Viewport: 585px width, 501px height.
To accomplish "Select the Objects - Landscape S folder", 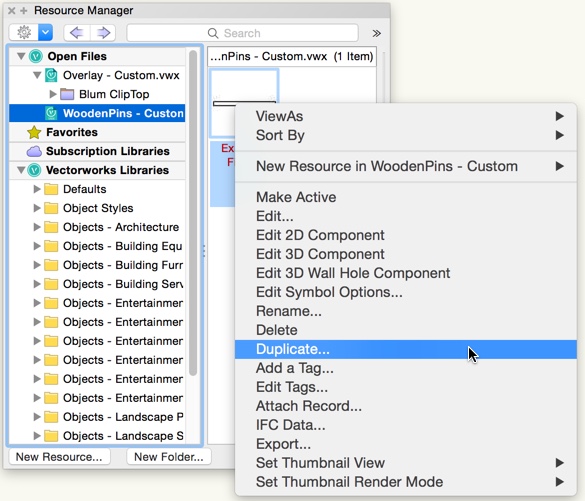I will (x=97, y=436).
